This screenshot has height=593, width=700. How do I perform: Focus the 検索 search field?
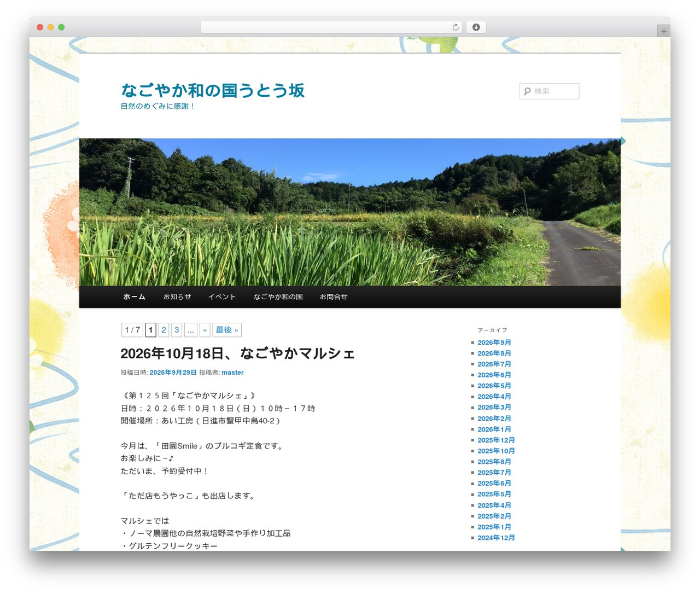point(549,91)
